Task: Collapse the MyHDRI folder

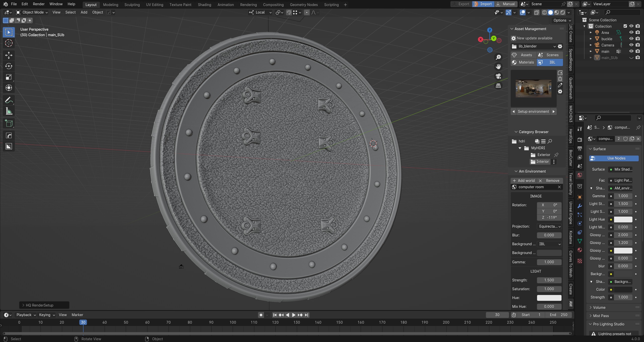Action: click(520, 148)
